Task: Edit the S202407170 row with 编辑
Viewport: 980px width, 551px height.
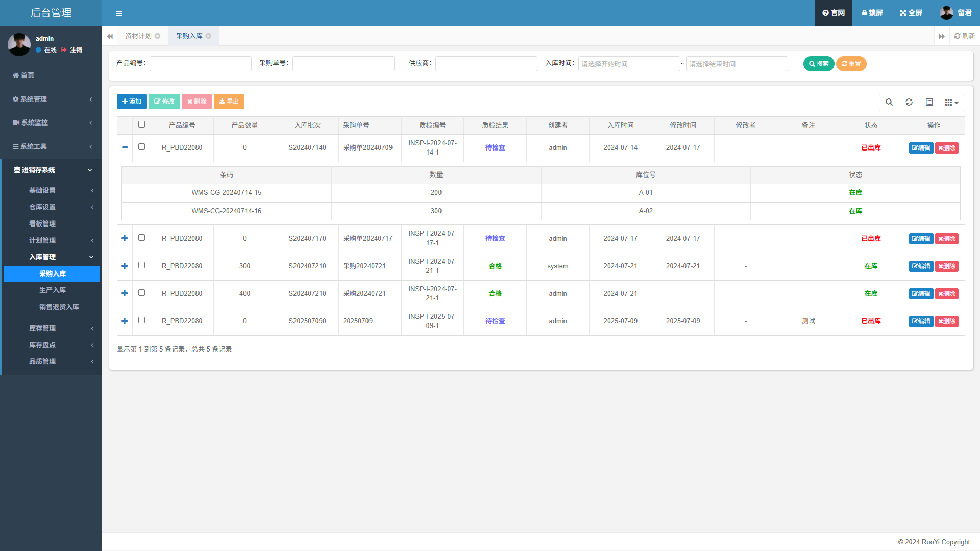Action: pos(921,239)
